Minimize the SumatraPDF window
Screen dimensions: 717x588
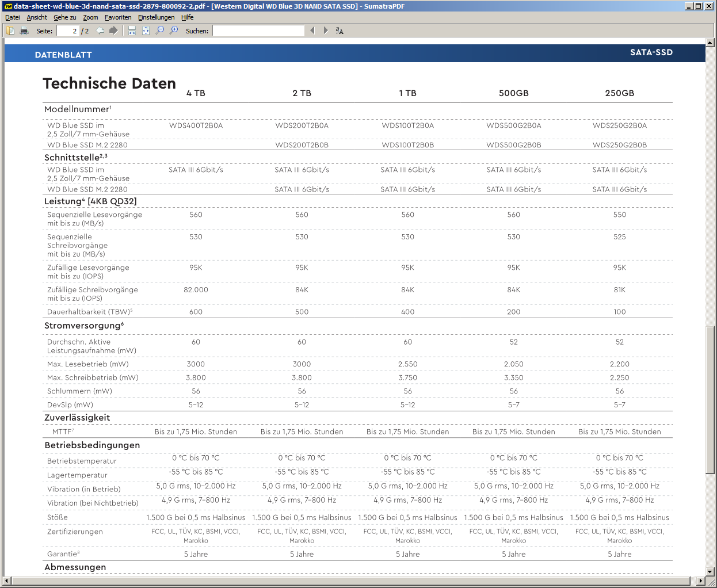(x=689, y=6)
